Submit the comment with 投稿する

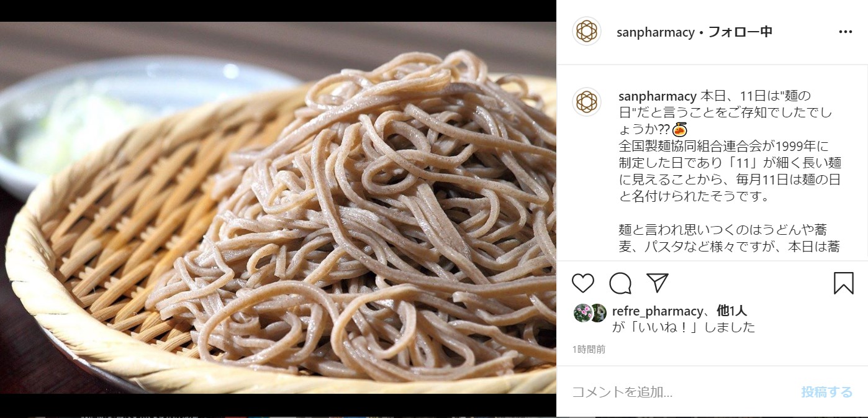tap(826, 392)
